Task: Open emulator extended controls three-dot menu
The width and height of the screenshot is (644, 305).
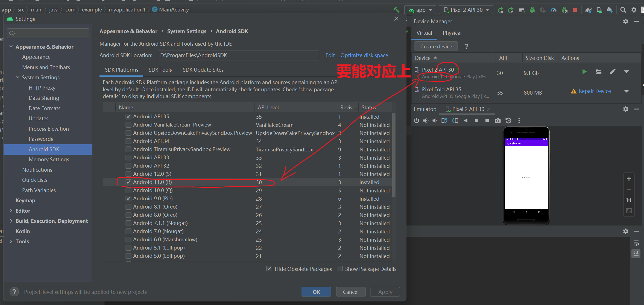Action: pos(519,121)
